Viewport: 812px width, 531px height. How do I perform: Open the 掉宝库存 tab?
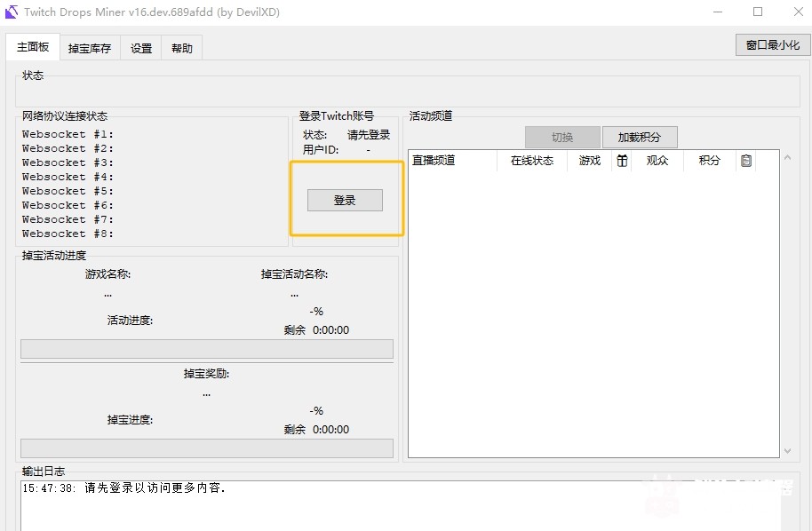coord(90,48)
